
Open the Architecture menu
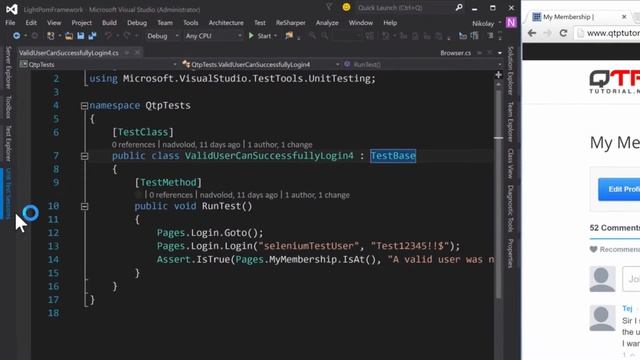click(226, 23)
